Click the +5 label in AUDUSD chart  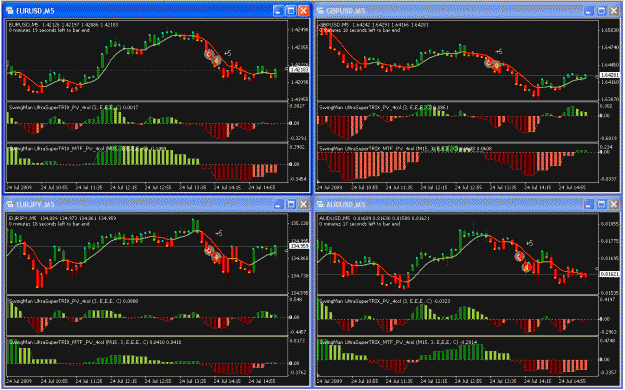click(529, 243)
